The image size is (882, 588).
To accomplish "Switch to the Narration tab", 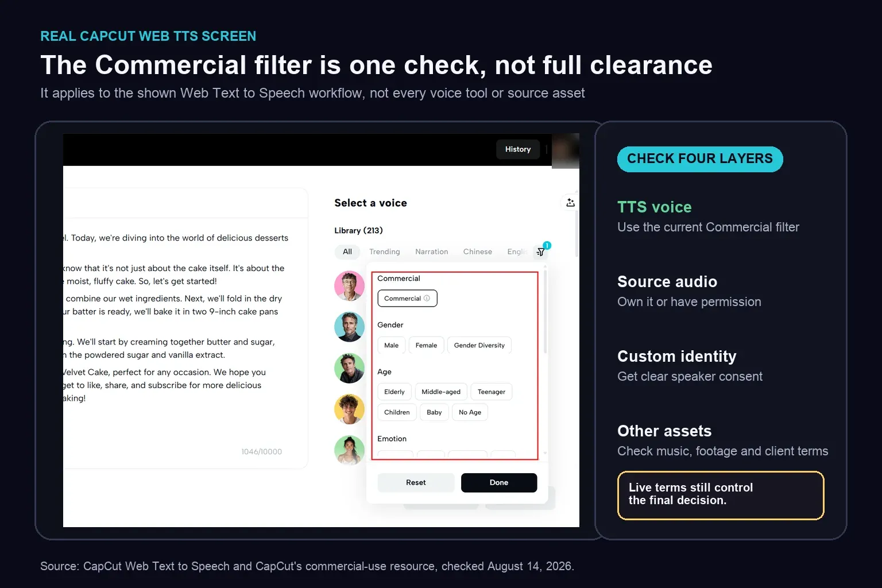I will pyautogui.click(x=431, y=252).
